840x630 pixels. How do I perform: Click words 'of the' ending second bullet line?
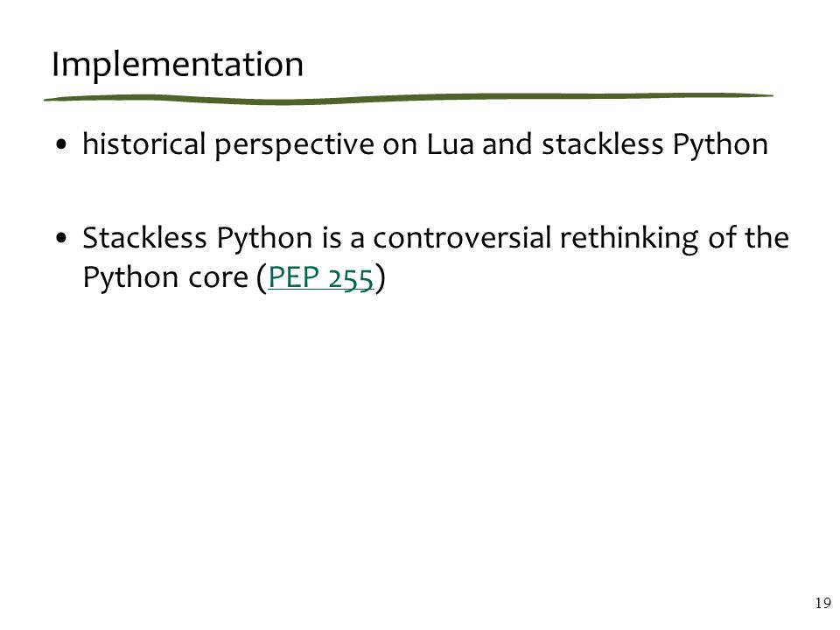click(x=748, y=238)
